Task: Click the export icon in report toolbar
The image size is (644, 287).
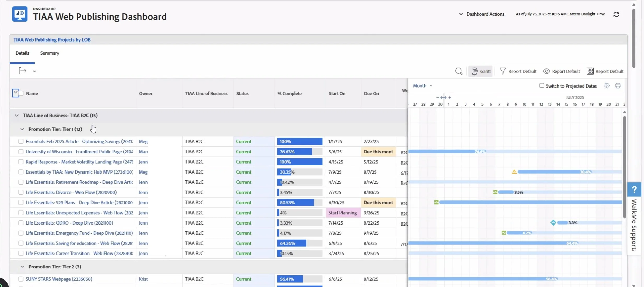Action: 22,71
